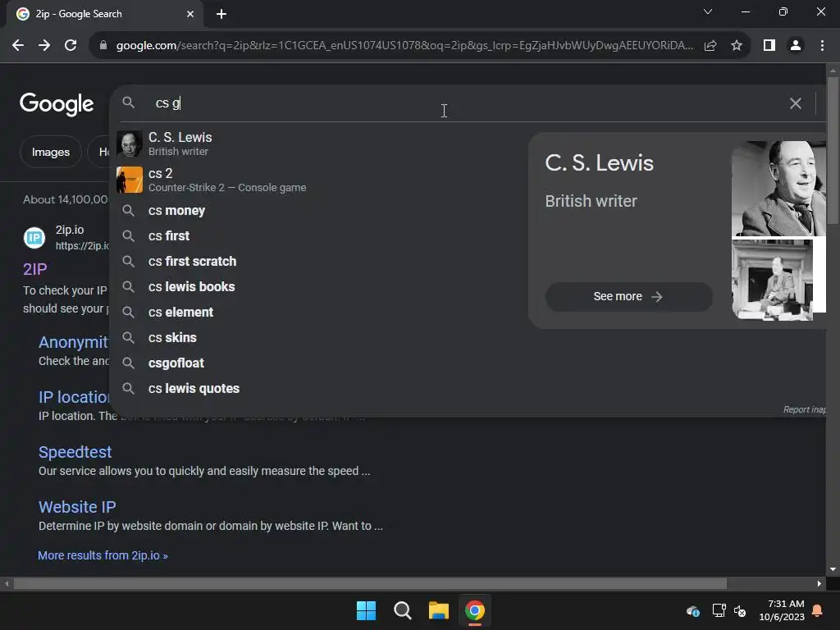Click Chrome icon in taskbar
840x630 pixels.
[x=475, y=610]
